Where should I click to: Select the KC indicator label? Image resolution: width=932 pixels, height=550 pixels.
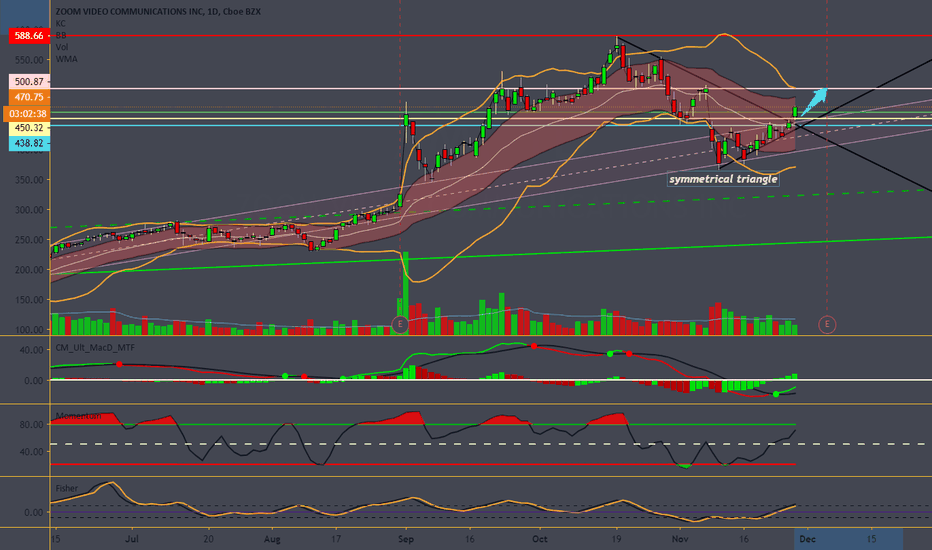click(61, 23)
